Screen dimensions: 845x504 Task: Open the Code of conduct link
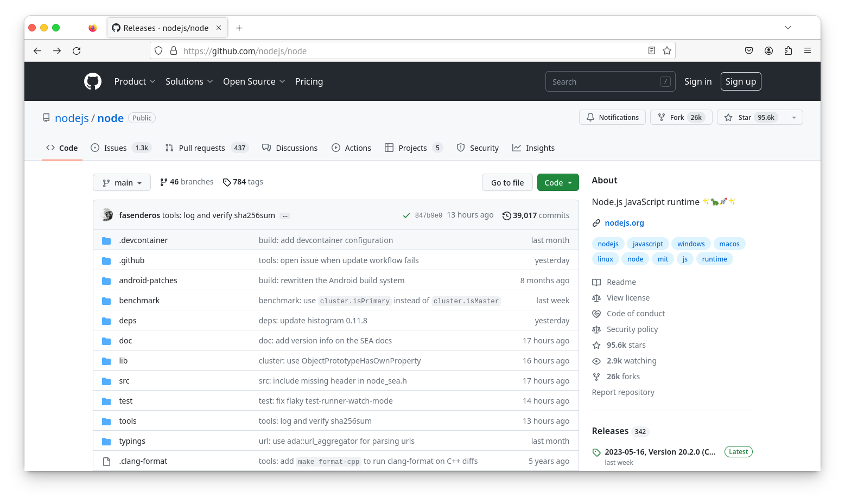click(636, 314)
